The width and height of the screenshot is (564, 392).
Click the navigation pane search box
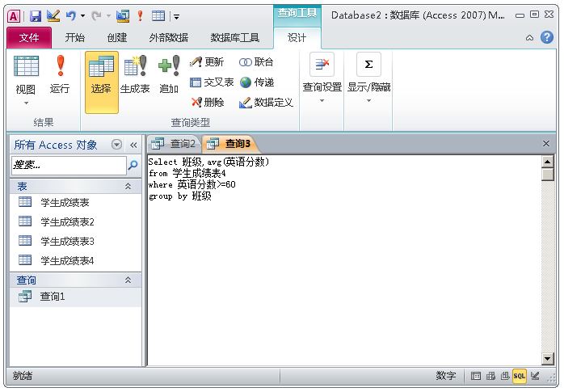(69, 165)
